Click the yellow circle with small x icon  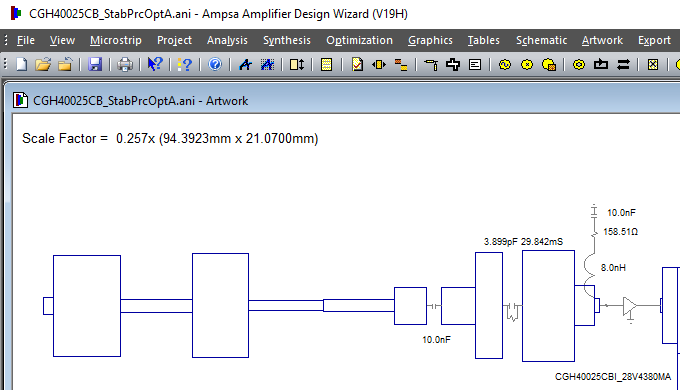tap(527, 65)
